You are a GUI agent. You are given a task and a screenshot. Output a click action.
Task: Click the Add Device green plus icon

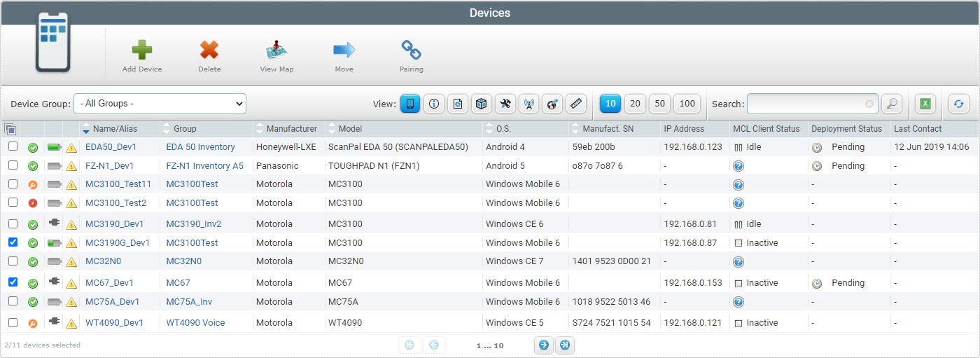click(x=142, y=50)
